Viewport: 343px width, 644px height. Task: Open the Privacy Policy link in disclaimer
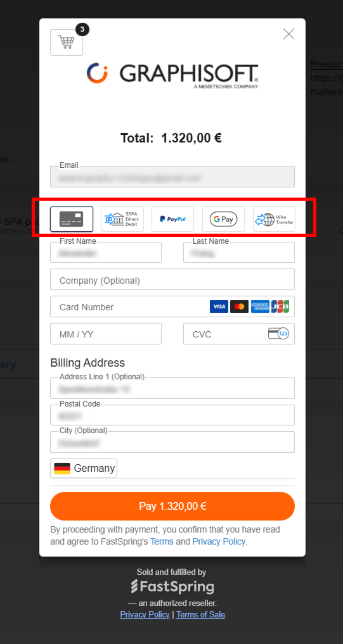click(x=219, y=541)
